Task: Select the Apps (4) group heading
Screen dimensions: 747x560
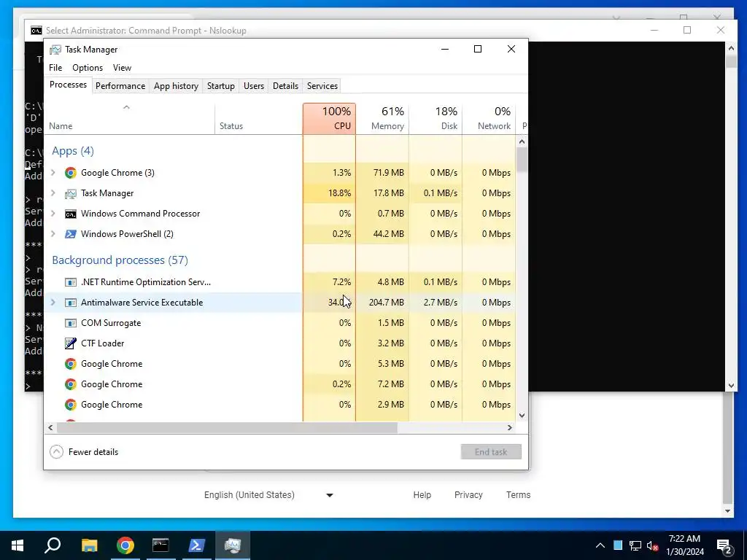Action: (73, 151)
